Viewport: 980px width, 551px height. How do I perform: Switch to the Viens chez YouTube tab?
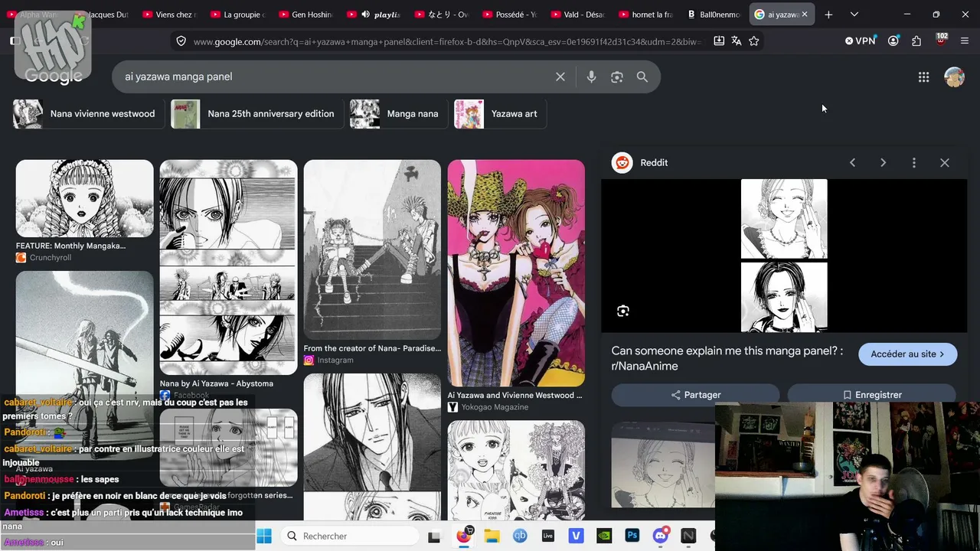[169, 15]
